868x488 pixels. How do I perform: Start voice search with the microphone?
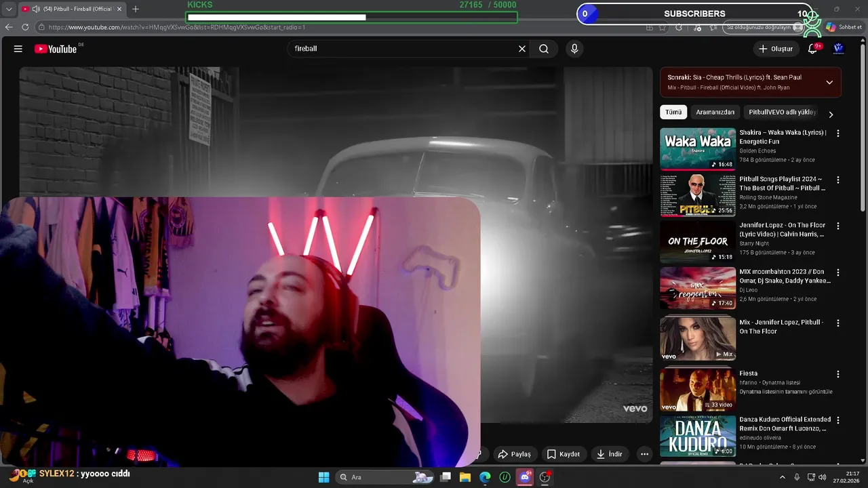pyautogui.click(x=574, y=49)
